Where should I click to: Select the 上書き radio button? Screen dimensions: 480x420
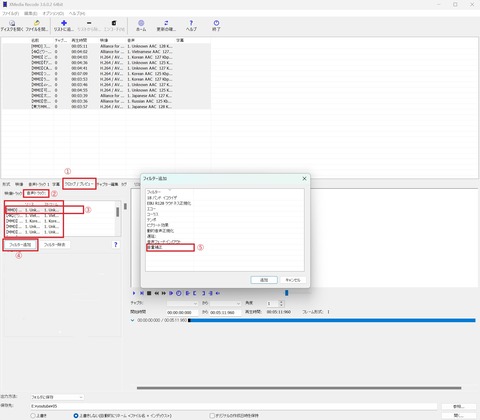[x=33, y=416]
